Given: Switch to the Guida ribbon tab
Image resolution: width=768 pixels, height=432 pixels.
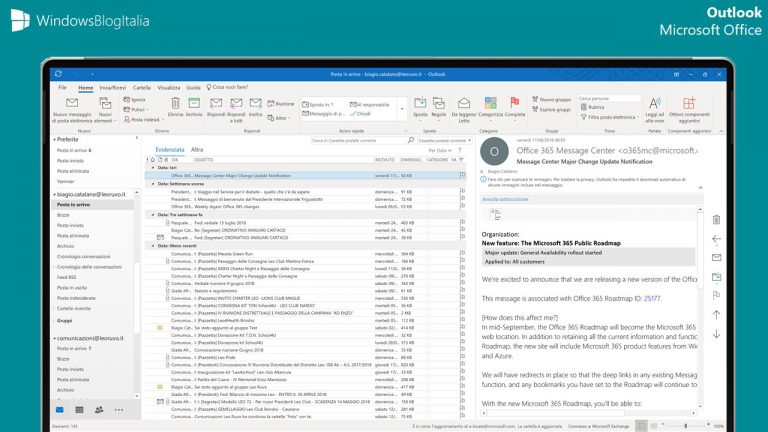Looking at the screenshot, I should coord(193,87).
